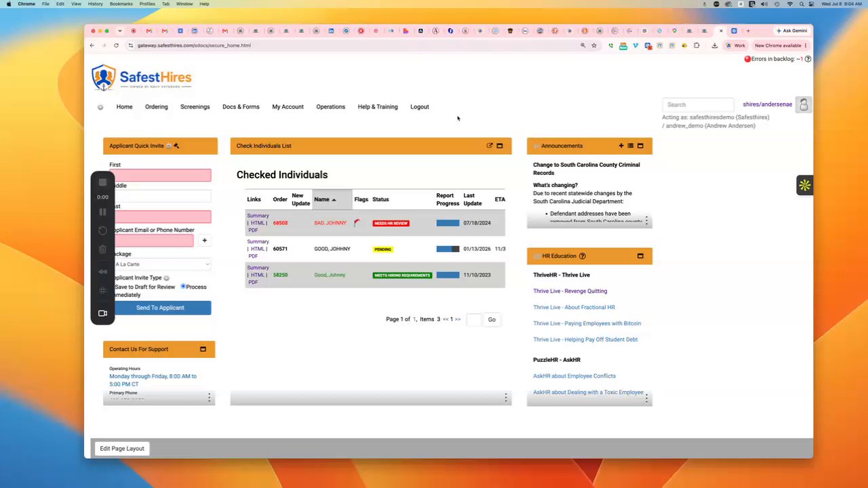
Task: Open Helping Pay Off Student Debt link
Action: [585, 340]
